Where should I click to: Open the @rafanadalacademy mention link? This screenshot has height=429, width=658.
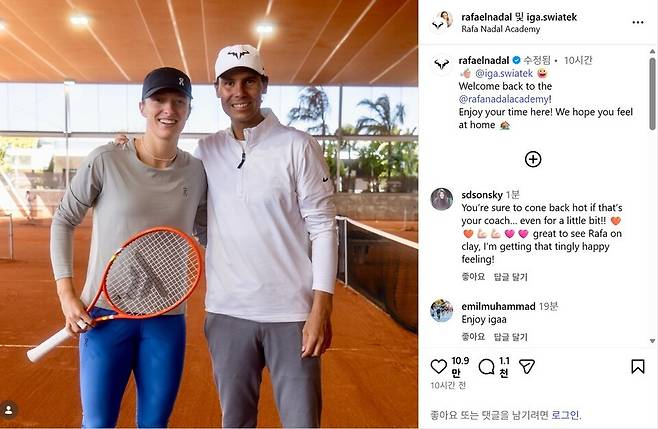tap(505, 99)
